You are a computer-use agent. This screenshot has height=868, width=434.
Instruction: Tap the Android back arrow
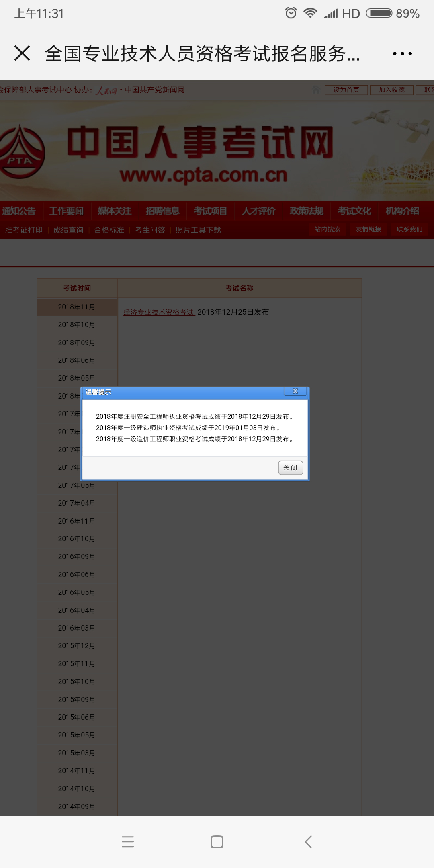pos(308,841)
